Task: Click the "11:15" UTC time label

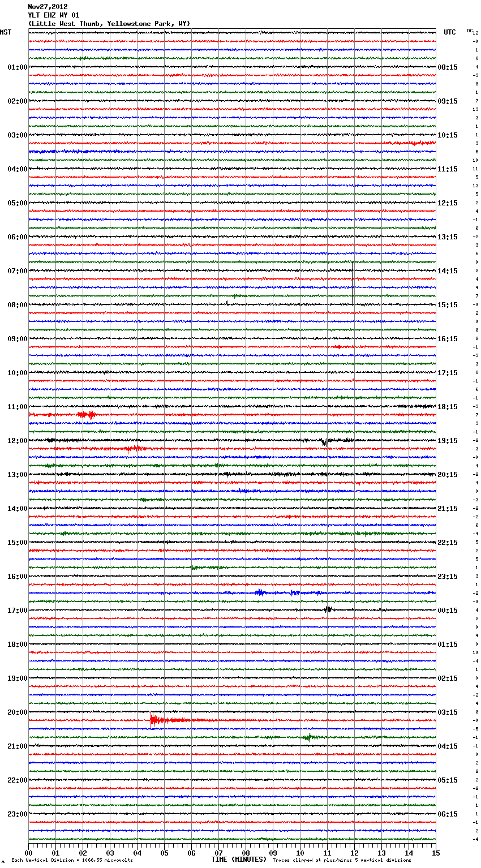Action: point(448,169)
